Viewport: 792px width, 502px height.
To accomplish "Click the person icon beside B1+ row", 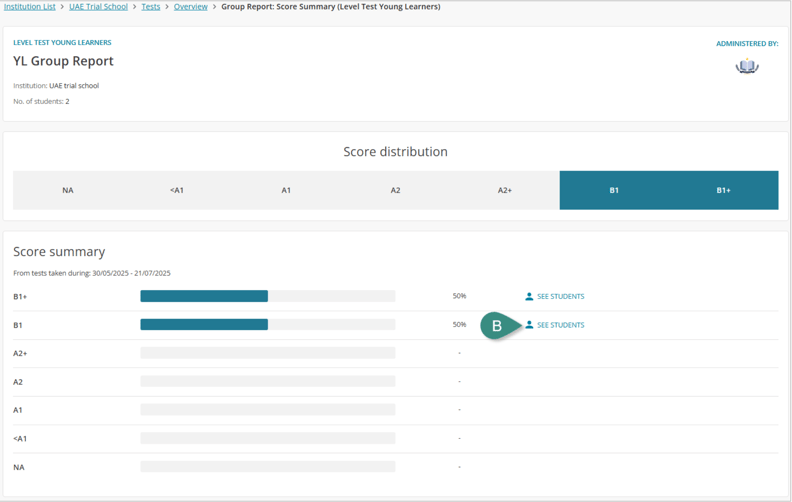I will pyautogui.click(x=529, y=297).
